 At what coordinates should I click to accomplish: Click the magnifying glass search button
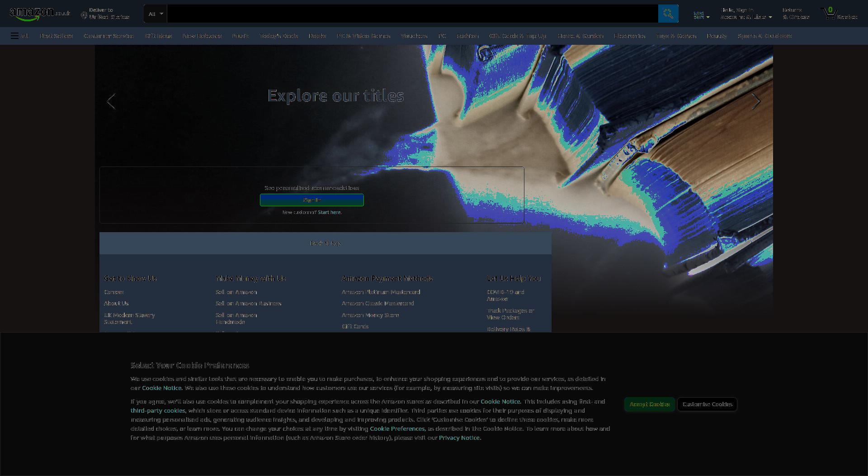click(668, 14)
